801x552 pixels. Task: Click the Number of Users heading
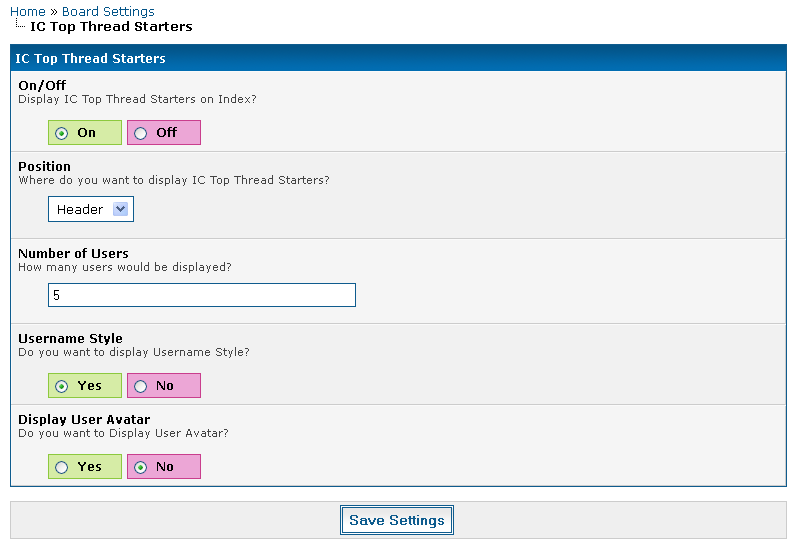pyautogui.click(x=73, y=253)
